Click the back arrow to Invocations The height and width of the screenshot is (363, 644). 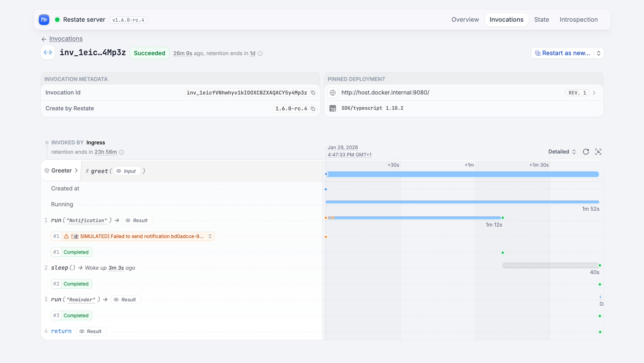point(44,39)
